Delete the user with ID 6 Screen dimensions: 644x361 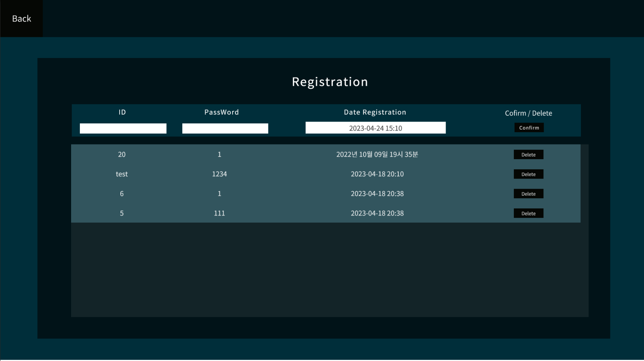(x=528, y=193)
